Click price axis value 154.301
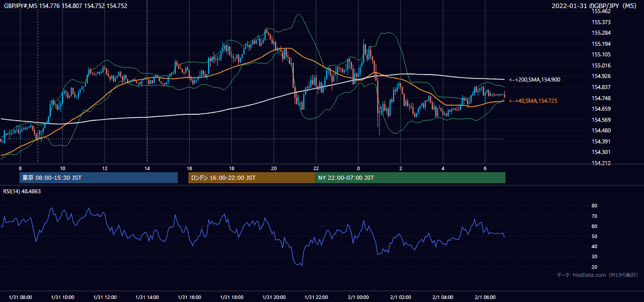Screen dimensions: 644x302 [602, 152]
